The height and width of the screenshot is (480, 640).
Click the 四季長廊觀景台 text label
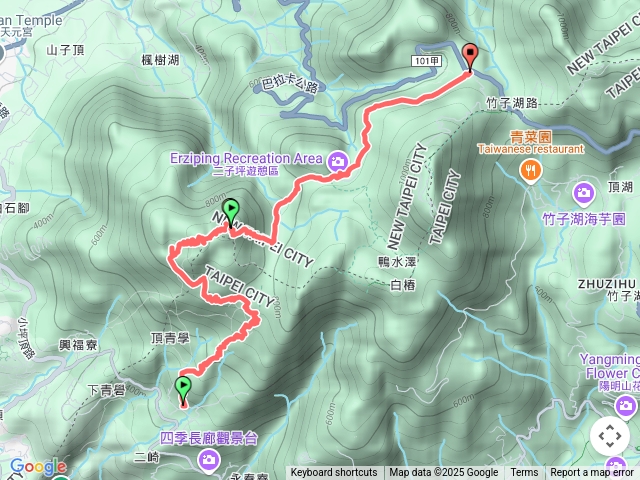coord(209,438)
